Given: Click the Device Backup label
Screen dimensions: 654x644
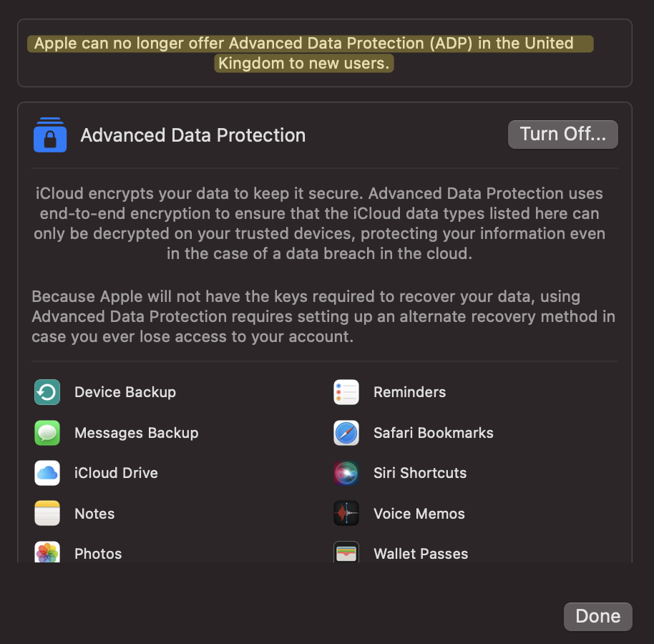Looking at the screenshot, I should [125, 392].
